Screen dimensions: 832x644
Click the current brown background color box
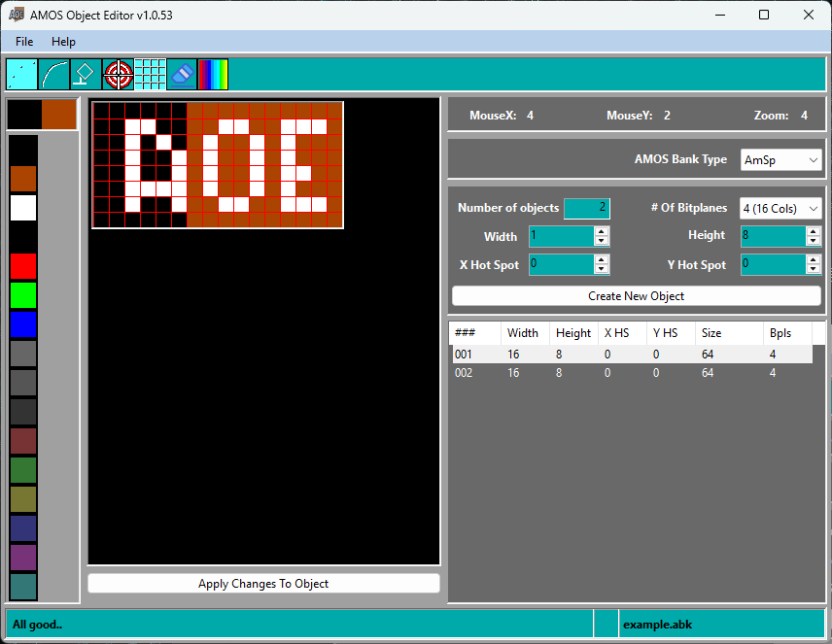pos(59,114)
